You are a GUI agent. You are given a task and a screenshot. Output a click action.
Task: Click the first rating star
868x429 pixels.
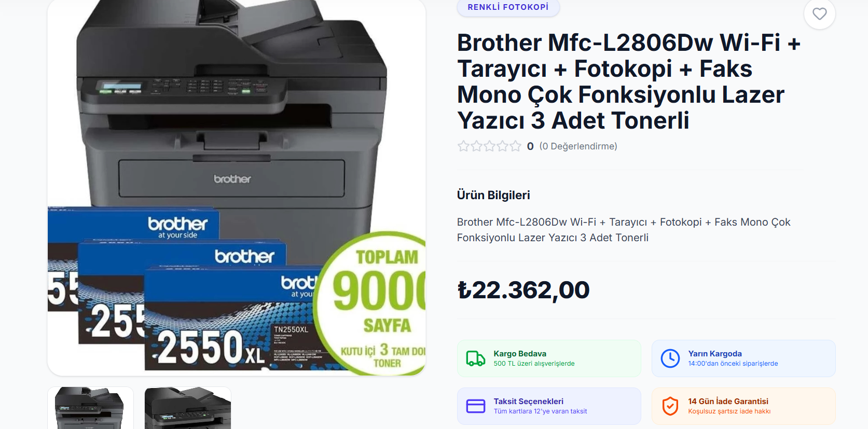pos(463,146)
